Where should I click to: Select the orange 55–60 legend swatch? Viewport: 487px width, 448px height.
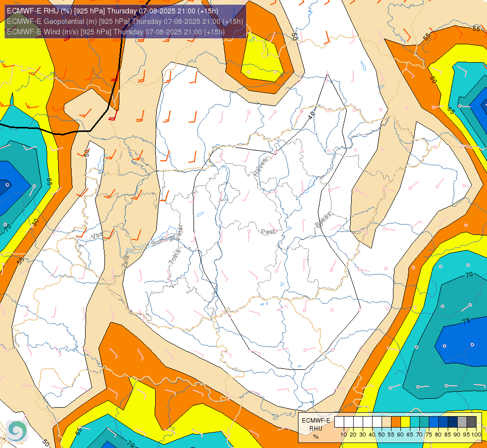(396, 422)
